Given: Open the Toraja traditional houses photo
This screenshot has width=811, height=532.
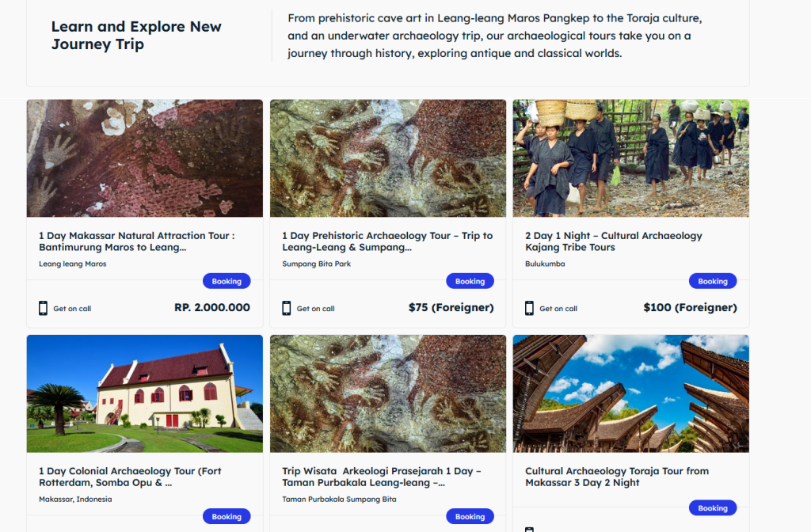Looking at the screenshot, I should pyautogui.click(x=631, y=393).
